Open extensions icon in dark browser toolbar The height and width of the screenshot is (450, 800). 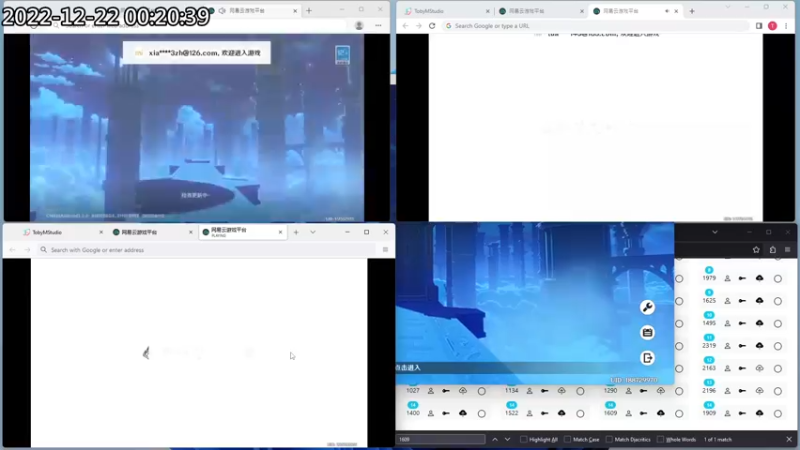click(x=773, y=249)
